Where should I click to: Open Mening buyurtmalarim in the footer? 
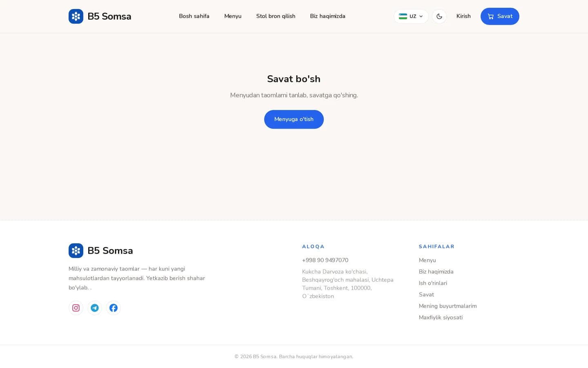448,306
